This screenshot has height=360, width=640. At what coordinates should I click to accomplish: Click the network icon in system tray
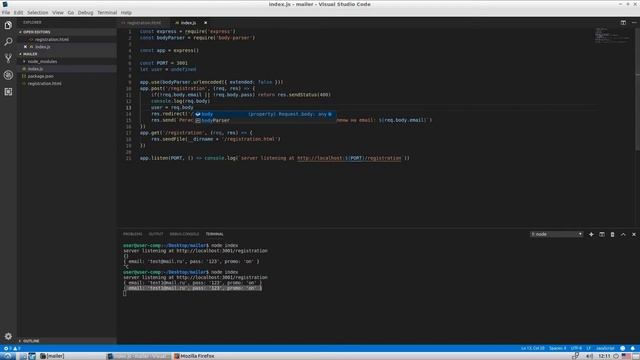pos(576,356)
